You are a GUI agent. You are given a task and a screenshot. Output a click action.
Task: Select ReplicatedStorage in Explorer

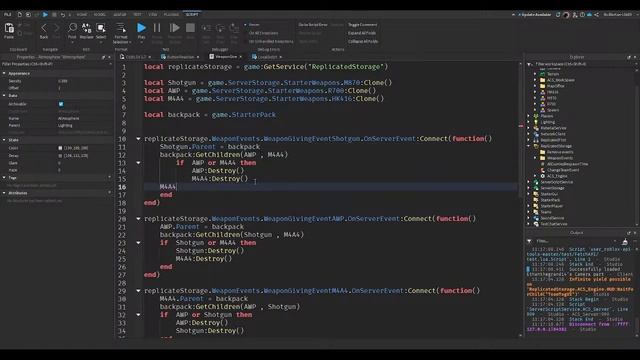click(x=556, y=146)
